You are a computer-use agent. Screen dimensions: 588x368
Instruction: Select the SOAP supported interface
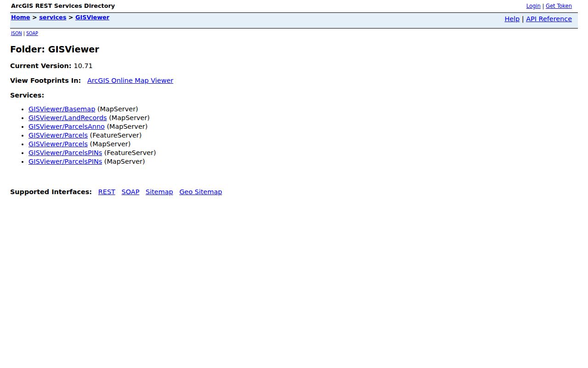[x=130, y=192]
